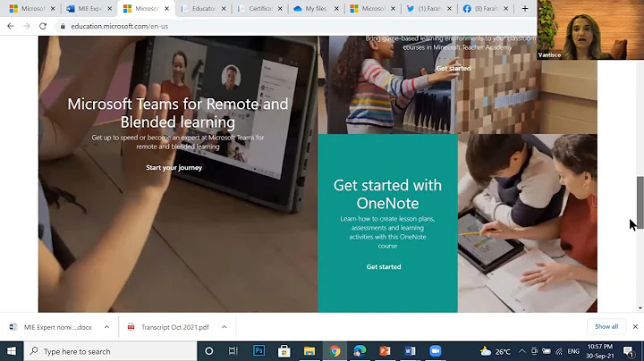644x361 pixels.
Task: Open Microsoft Edge from the taskbar
Action: pos(360,351)
